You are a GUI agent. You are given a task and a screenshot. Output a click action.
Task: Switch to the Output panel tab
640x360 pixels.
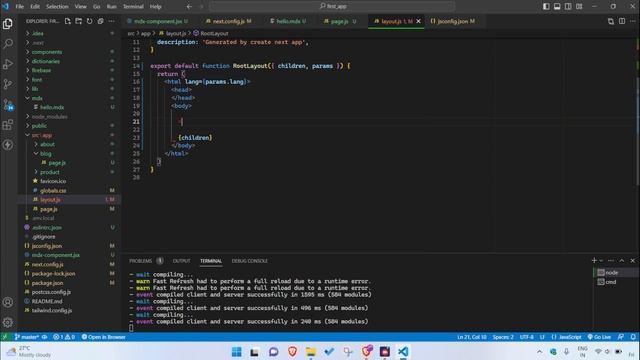(x=181, y=261)
